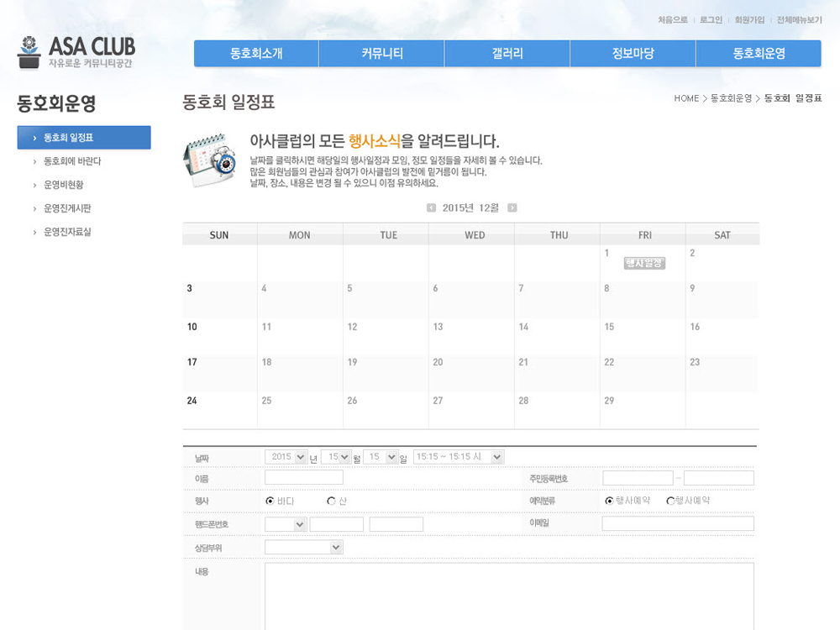Image resolution: width=840 pixels, height=630 pixels.
Task: Expand the time range dropdown 15:15 ~ 15:15
Action: click(x=459, y=457)
